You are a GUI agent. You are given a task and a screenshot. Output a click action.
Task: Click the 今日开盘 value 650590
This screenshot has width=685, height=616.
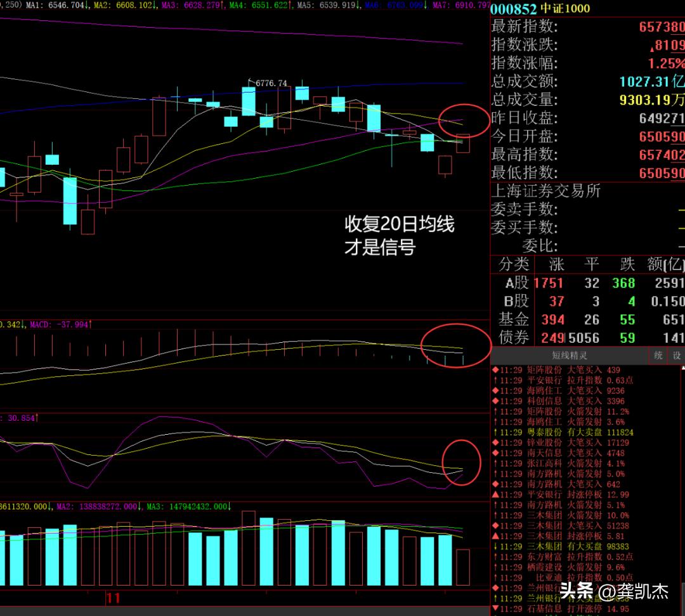[x=662, y=136]
